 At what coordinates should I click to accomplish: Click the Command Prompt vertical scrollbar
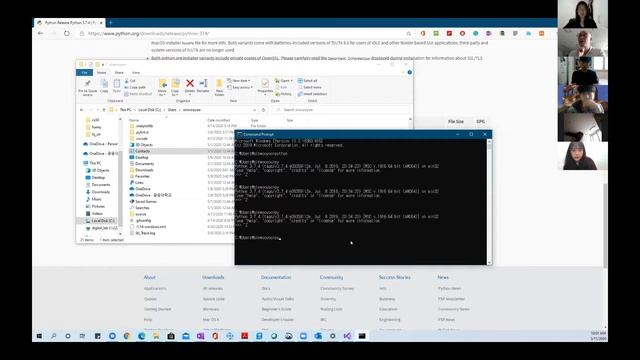[489, 202]
